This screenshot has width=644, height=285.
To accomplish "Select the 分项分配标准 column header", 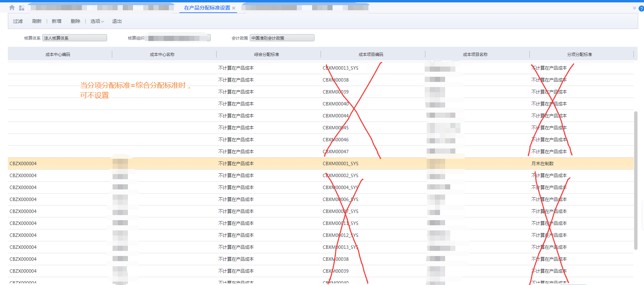I will pos(579,55).
